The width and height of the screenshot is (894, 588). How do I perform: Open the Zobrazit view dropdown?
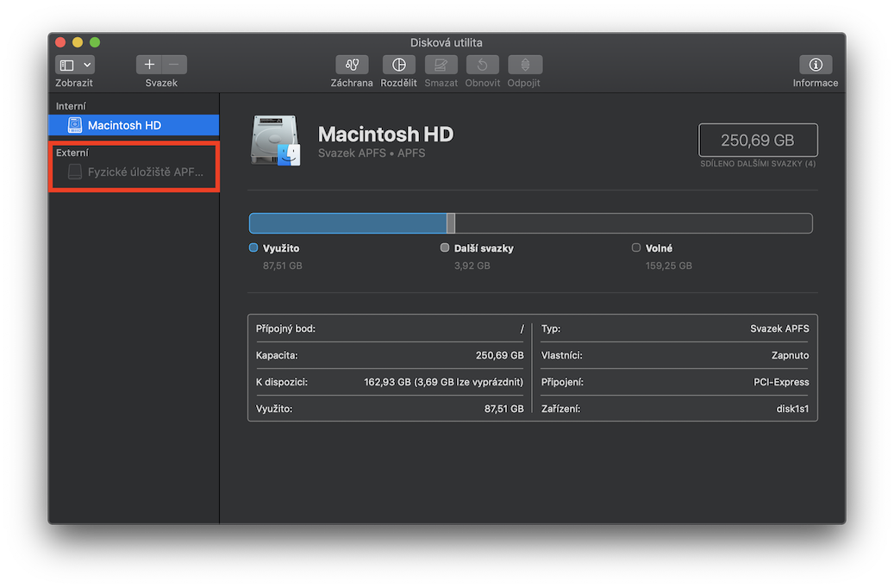pos(75,65)
